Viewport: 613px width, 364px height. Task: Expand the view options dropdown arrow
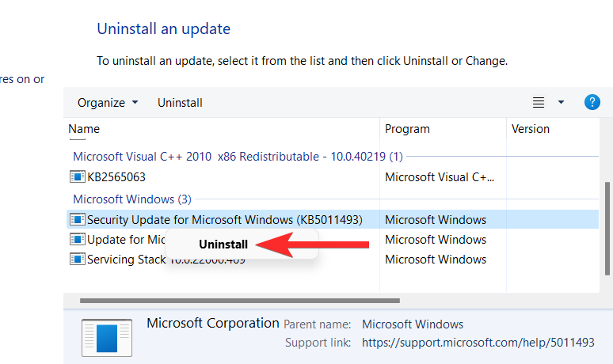(561, 102)
